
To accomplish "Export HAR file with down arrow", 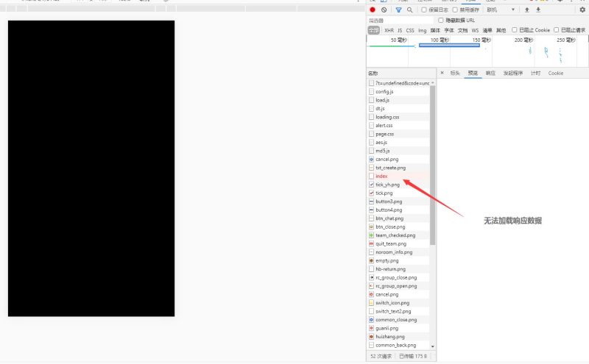I will (538, 10).
